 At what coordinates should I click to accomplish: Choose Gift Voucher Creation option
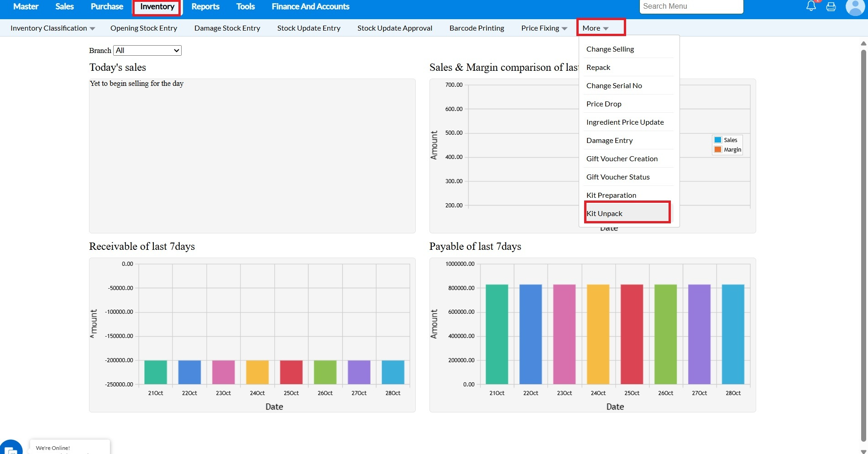(x=622, y=158)
